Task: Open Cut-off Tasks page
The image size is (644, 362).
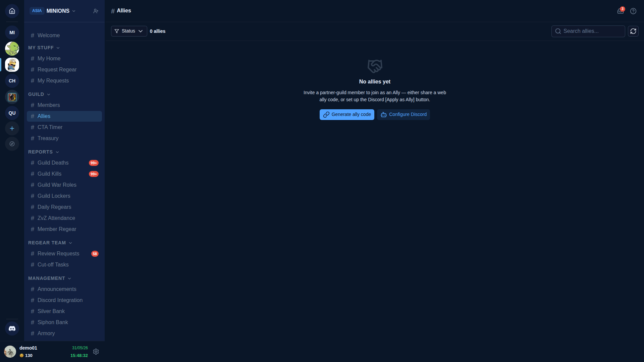Action: [64, 265]
